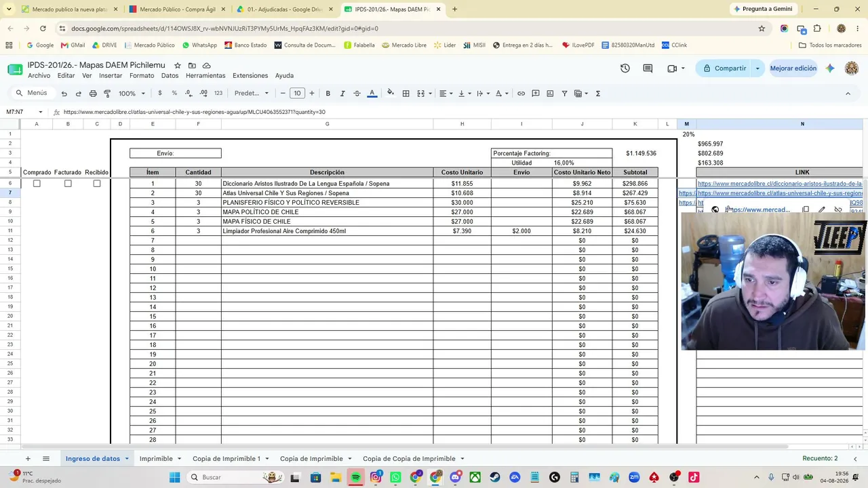Screen dimensions: 868x488
Task: Insert a chart from the toolbar
Action: (550, 94)
